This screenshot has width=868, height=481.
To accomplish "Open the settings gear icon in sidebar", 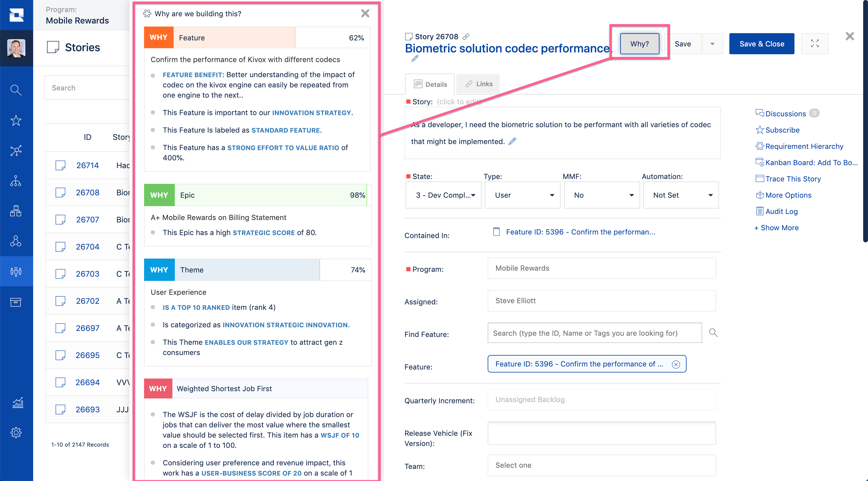I will click(16, 432).
